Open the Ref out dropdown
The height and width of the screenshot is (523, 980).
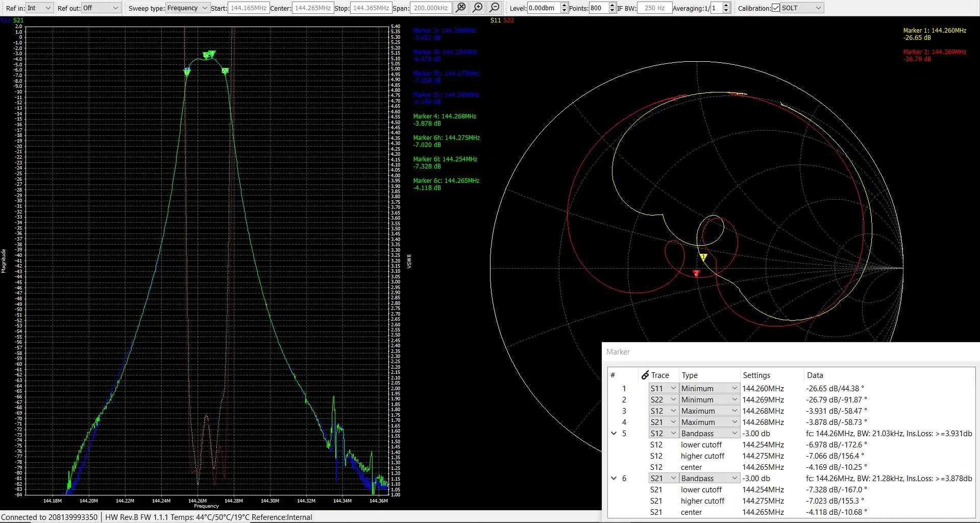click(101, 8)
